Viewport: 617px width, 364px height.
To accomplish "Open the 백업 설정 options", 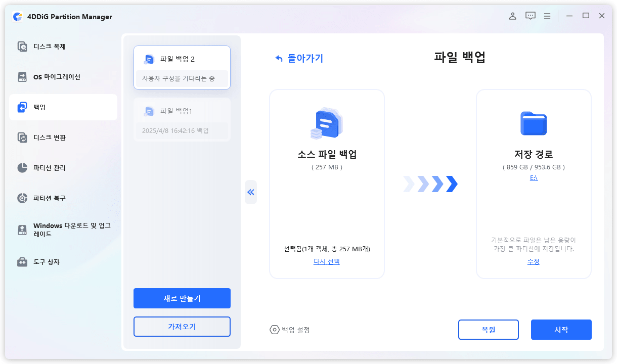I will point(290,330).
